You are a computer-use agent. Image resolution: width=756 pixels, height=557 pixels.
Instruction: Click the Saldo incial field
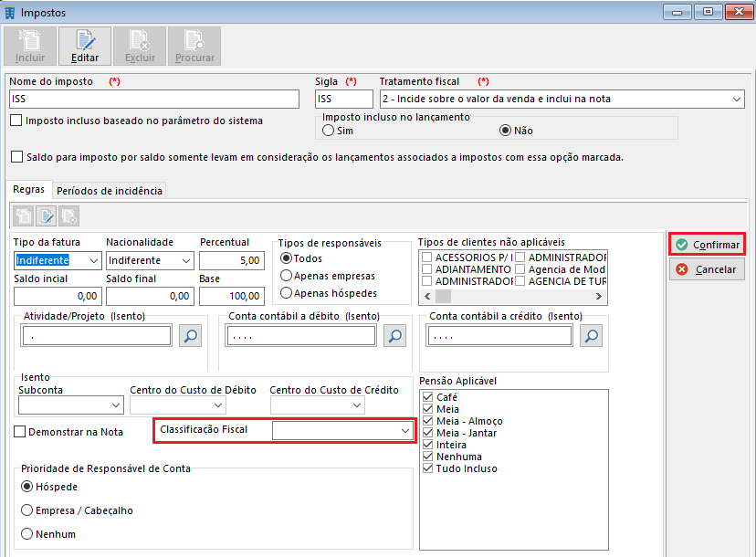[x=58, y=296]
